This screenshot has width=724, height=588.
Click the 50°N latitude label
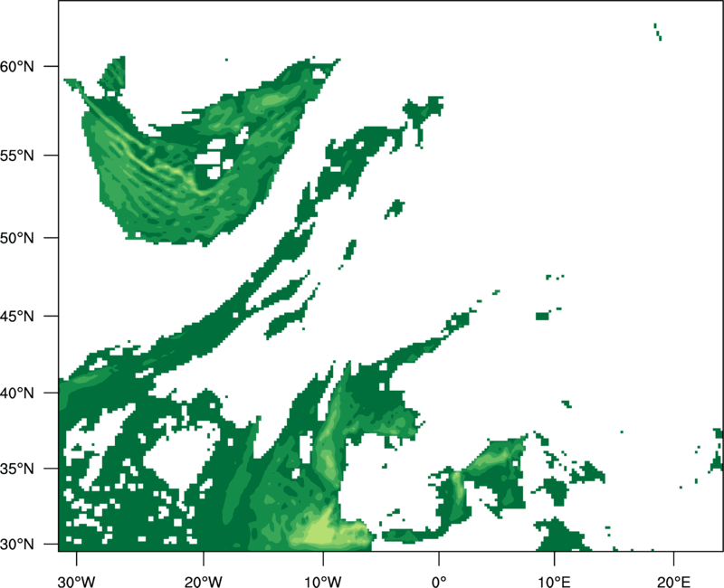coord(17,238)
